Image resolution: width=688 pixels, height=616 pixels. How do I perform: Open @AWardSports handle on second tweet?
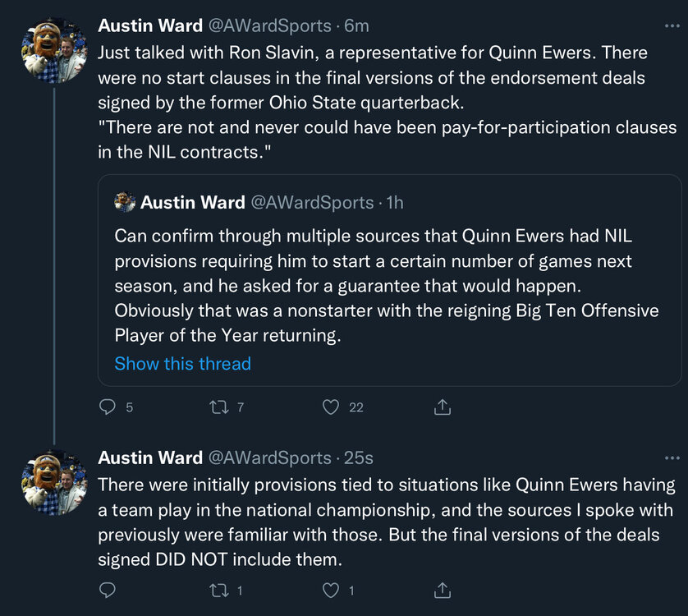tap(269, 457)
